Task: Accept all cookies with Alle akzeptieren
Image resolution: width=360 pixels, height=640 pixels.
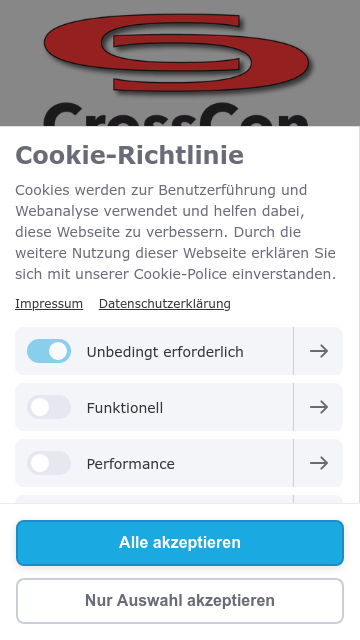Action: point(180,542)
